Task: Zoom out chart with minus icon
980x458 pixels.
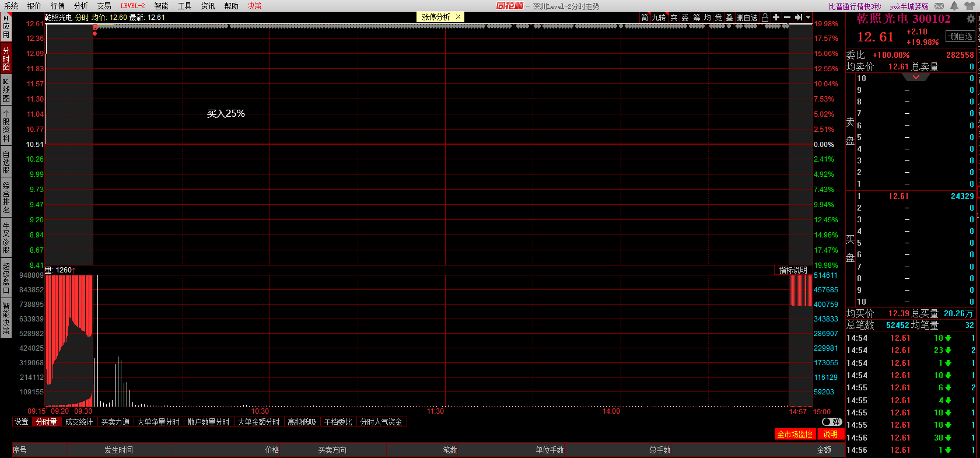Action: coord(787,18)
